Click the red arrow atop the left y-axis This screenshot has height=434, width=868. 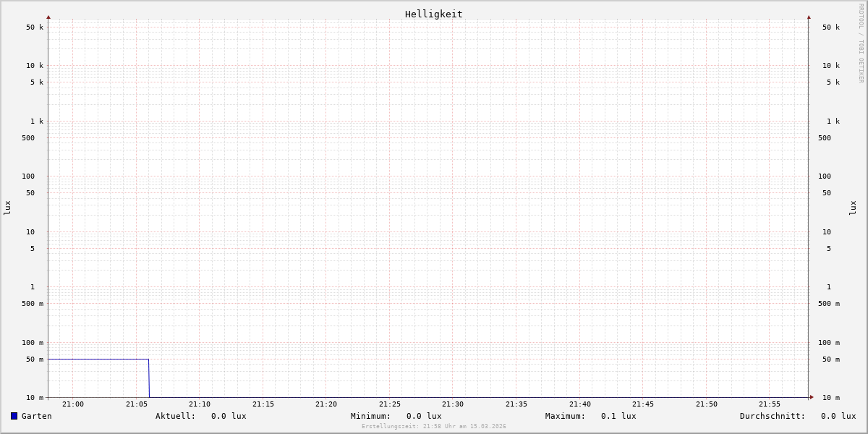tap(48, 17)
